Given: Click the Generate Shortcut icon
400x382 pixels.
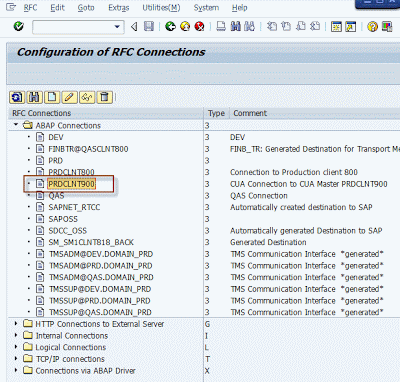Looking at the screenshot, I should click(x=351, y=26).
